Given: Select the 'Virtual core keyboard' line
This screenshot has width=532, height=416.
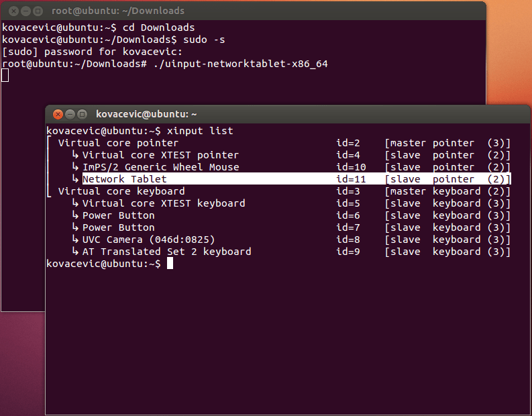Looking at the screenshot, I should pyautogui.click(x=284, y=191).
